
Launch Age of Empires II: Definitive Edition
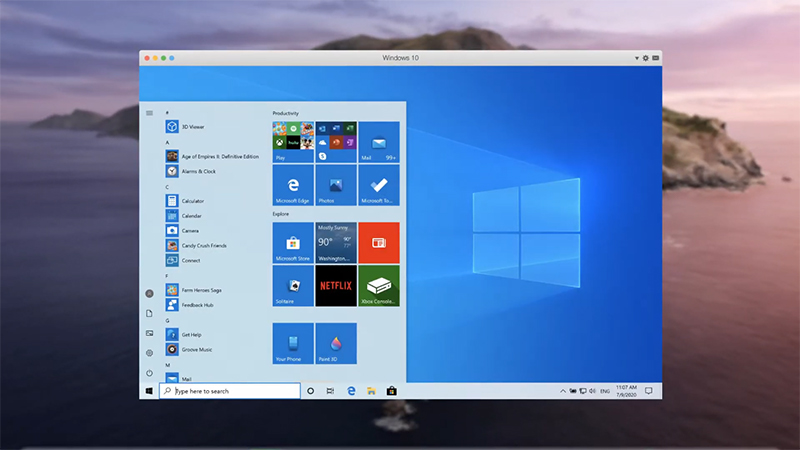click(x=213, y=156)
